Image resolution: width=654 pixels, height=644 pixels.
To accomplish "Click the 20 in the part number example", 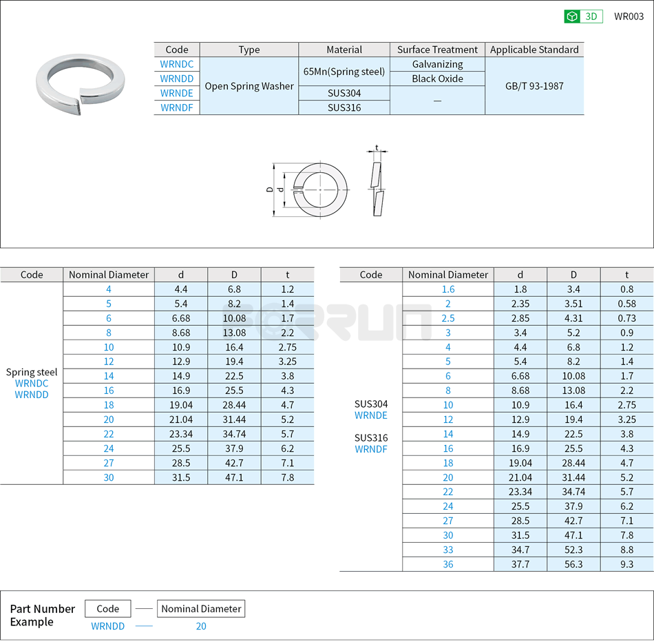I will click(x=200, y=627).
